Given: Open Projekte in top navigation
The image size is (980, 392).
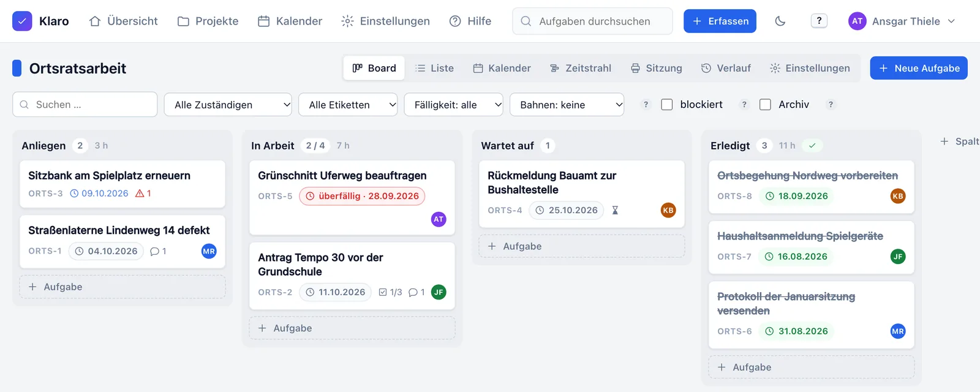Looking at the screenshot, I should (208, 21).
